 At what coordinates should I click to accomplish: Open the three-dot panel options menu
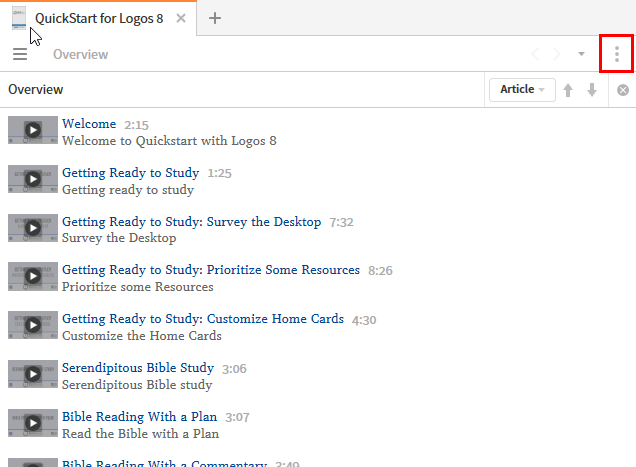tap(617, 54)
